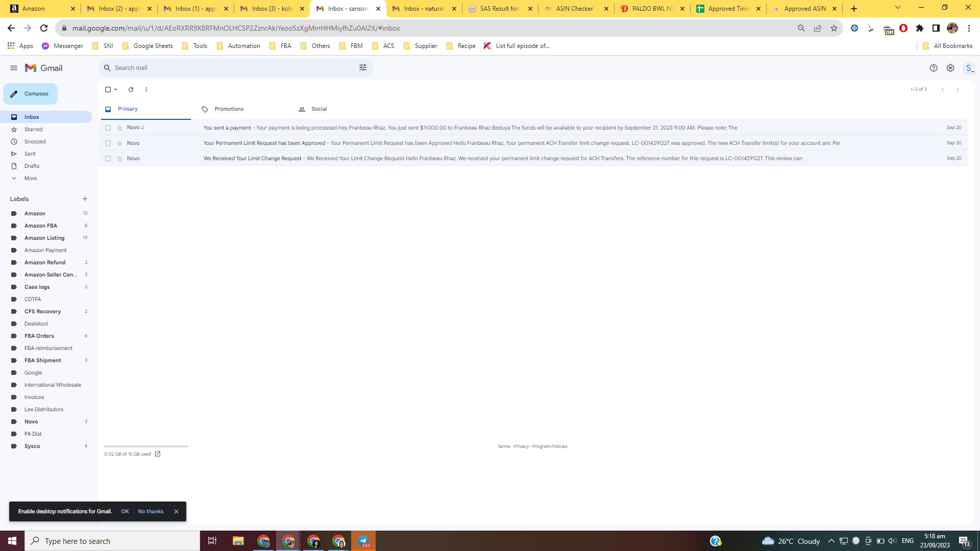Go back with browser back arrow
Viewport: 980px width, 551px height.
11,28
